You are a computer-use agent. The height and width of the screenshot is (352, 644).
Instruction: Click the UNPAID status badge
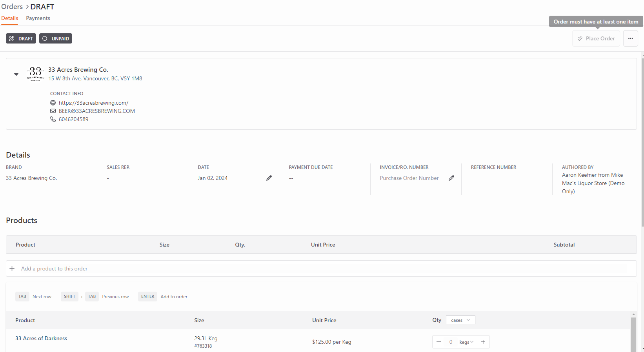[x=56, y=38]
